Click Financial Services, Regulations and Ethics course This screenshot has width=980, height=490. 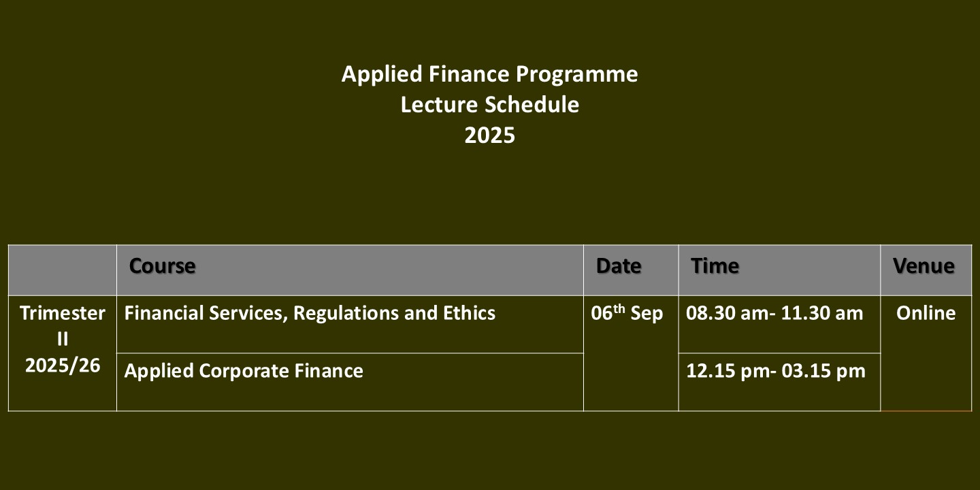[310, 313]
